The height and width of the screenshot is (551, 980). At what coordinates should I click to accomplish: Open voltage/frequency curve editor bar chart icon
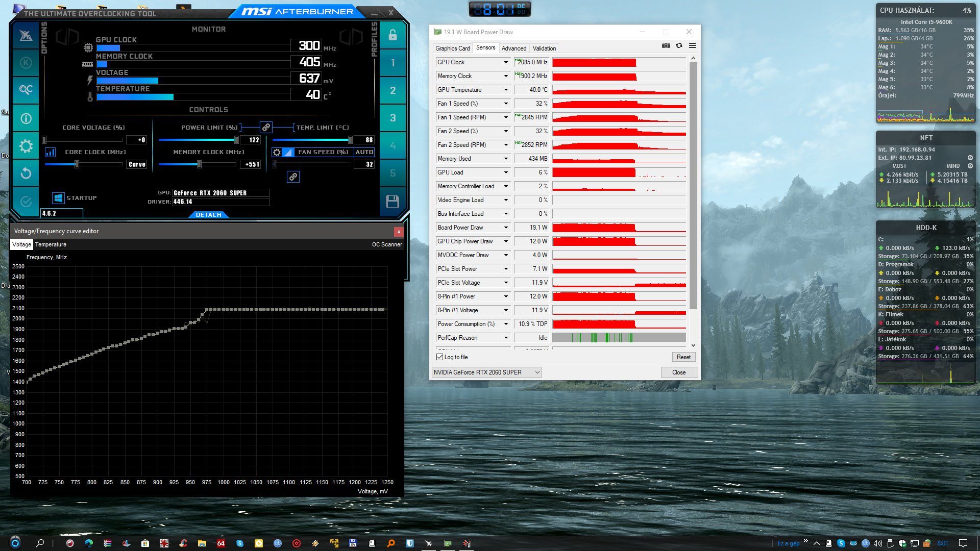point(50,152)
